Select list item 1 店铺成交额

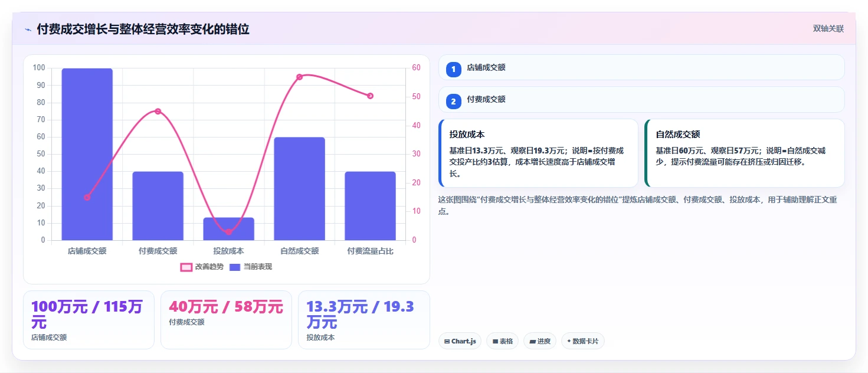[x=641, y=67]
